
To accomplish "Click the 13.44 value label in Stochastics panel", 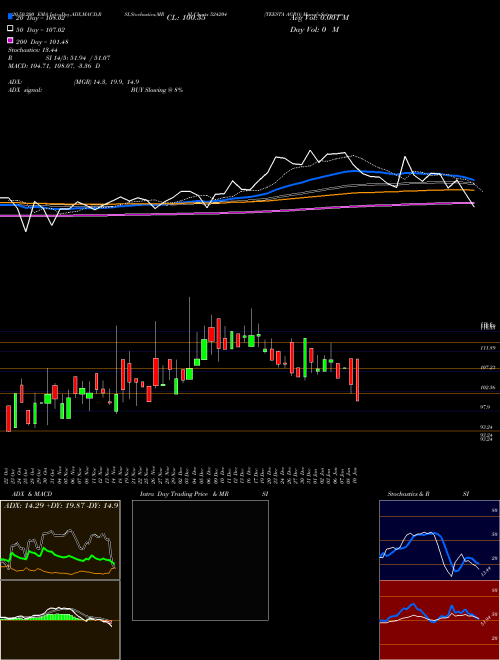I will (487, 572).
